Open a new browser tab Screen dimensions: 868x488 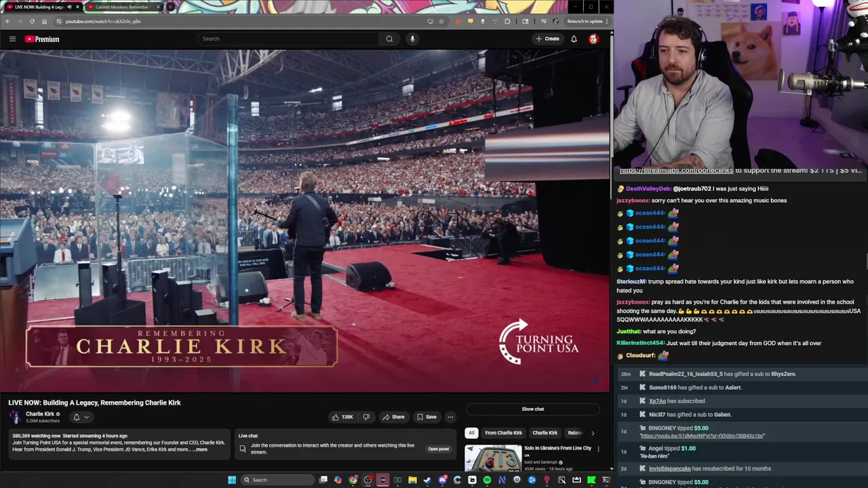tap(170, 7)
